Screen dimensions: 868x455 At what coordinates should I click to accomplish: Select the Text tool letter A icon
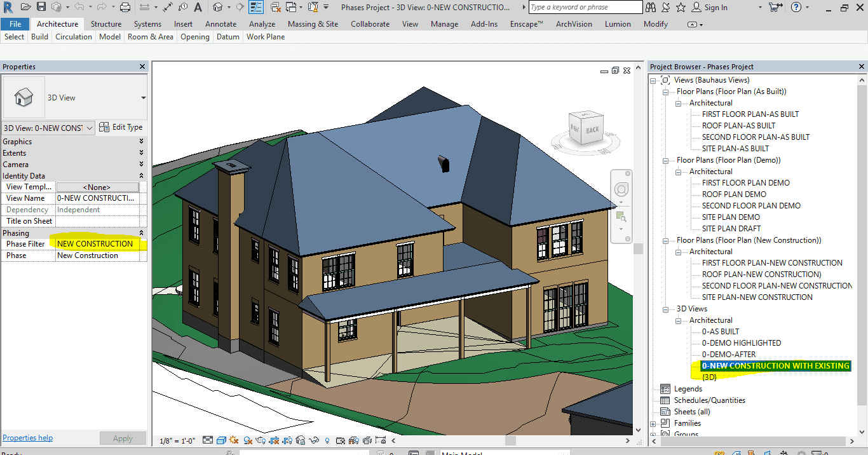[198, 8]
